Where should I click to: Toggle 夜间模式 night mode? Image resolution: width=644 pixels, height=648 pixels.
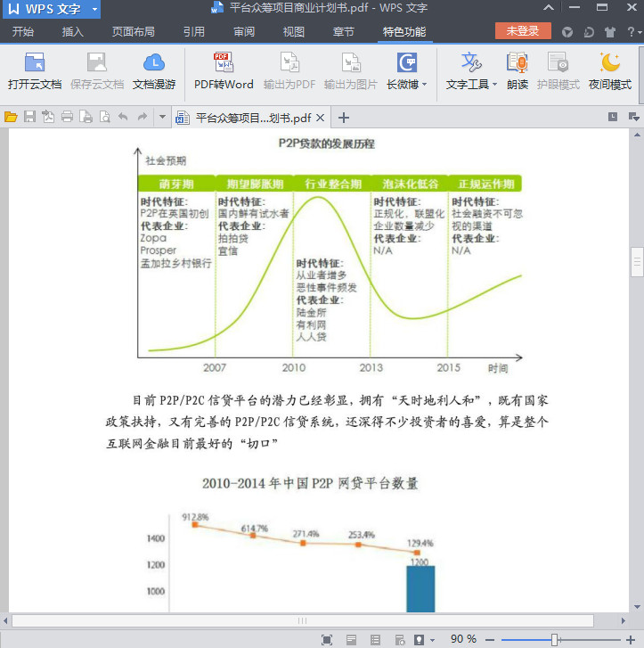(610, 71)
